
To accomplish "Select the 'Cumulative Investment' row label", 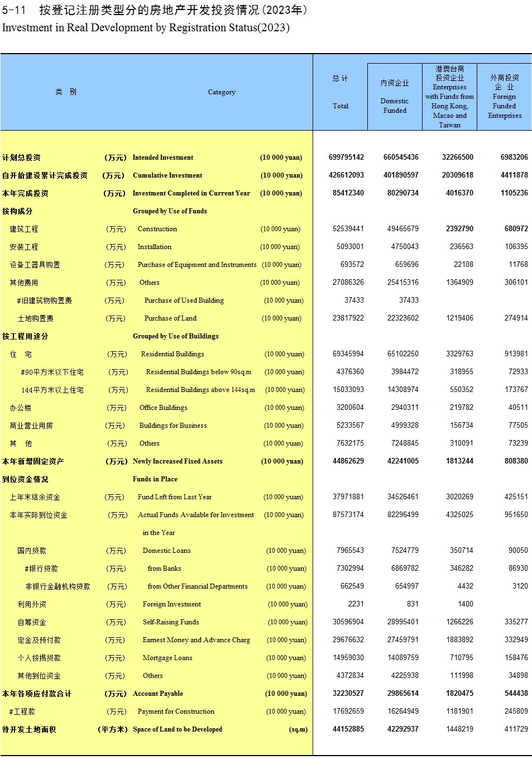I will [167, 175].
